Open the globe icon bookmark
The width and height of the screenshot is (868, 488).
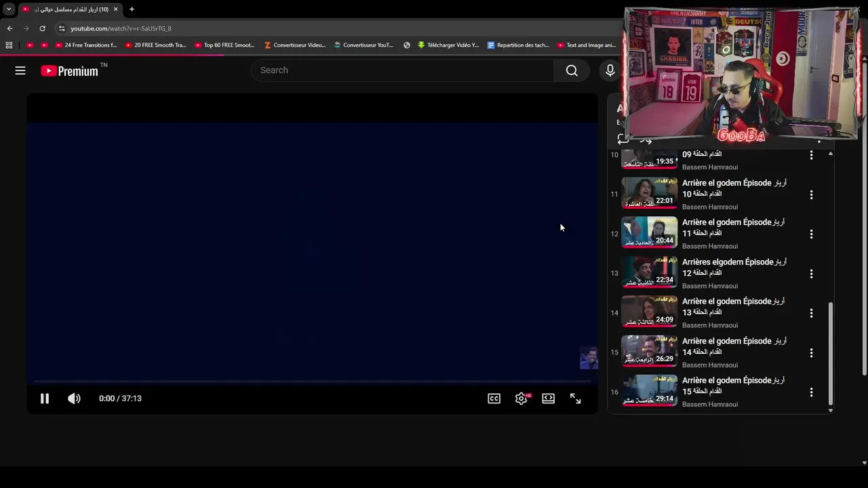pyautogui.click(x=407, y=45)
